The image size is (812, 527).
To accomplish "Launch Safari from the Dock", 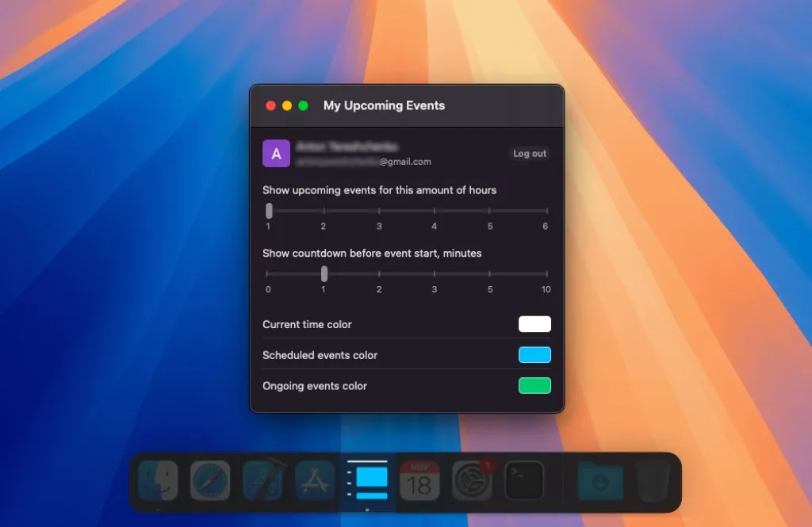I will [210, 481].
